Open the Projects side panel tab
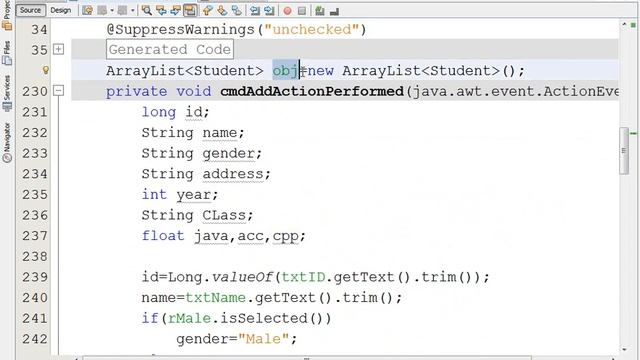 click(x=7, y=16)
